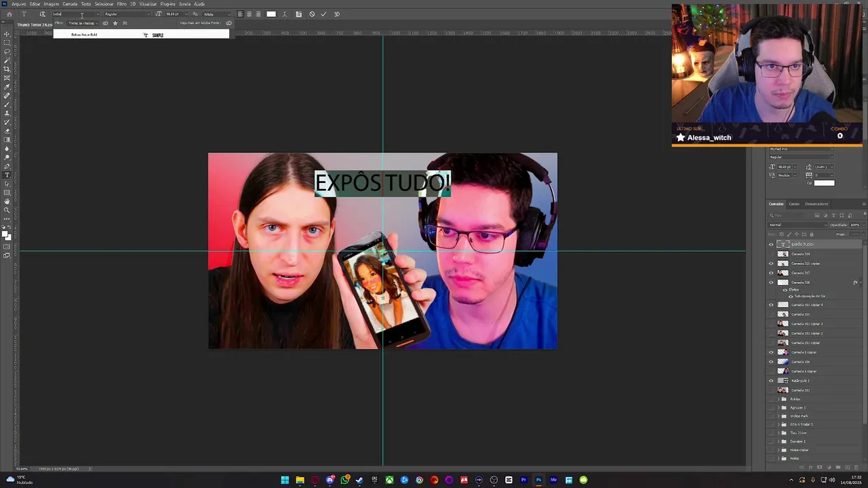Screen dimensions: 868x488
Task: Add layer style fx icon
Action: pos(811,467)
